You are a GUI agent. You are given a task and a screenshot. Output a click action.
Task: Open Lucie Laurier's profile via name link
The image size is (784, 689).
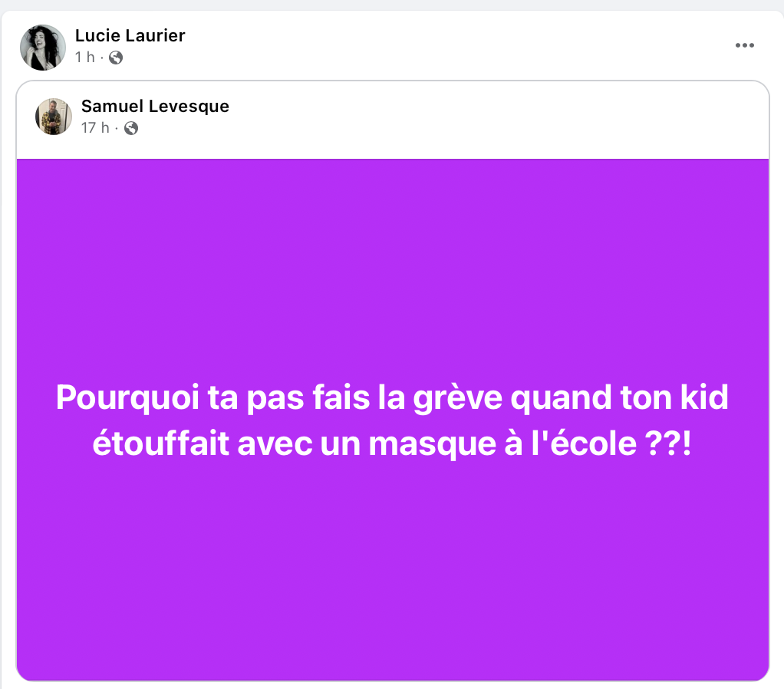click(130, 35)
